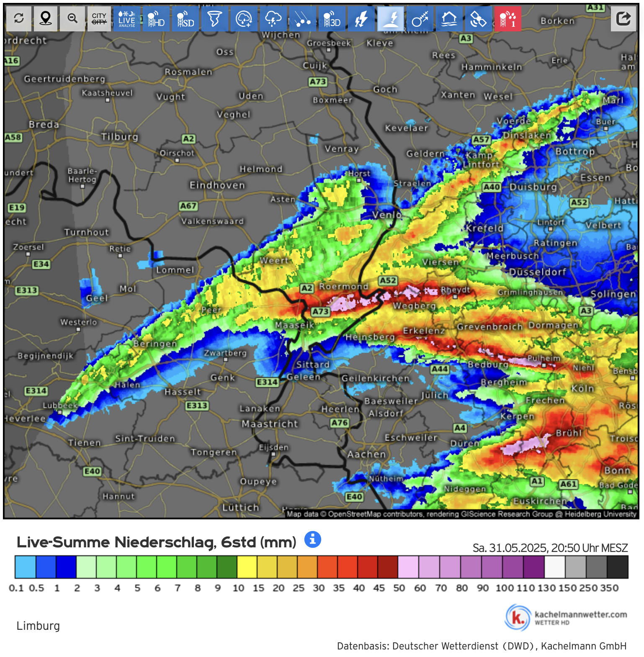Toggle city labels with CITY button
Screen dimensions: 644x657
click(x=99, y=18)
